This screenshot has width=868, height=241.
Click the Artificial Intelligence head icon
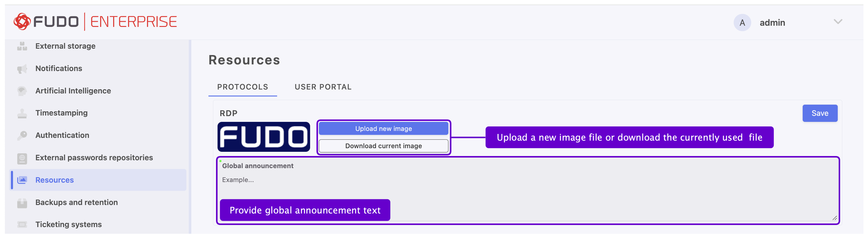[22, 91]
